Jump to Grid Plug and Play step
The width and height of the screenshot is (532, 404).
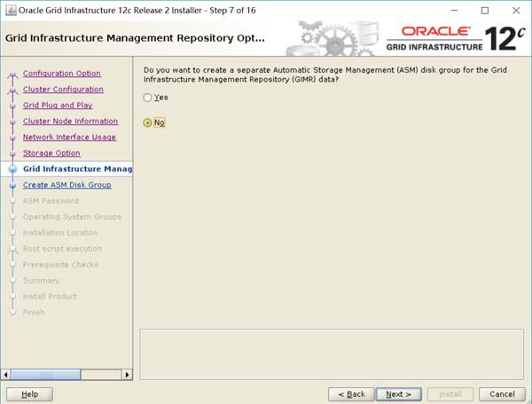[58, 105]
